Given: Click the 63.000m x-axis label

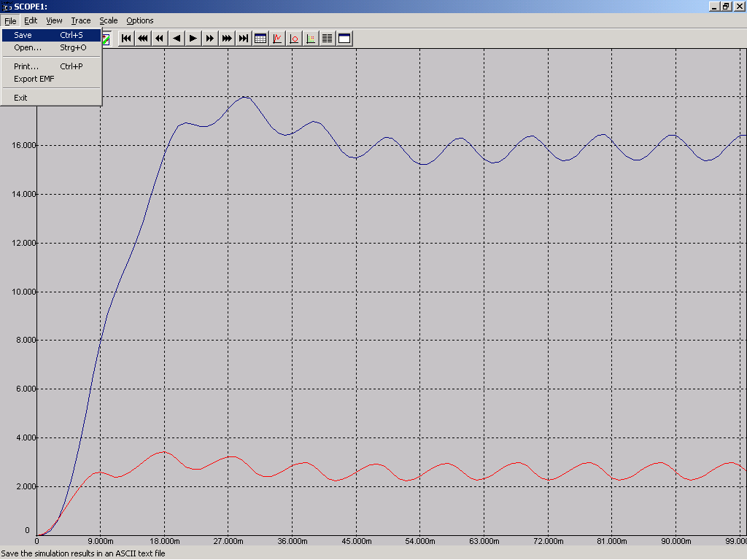Looking at the screenshot, I should coord(484,542).
